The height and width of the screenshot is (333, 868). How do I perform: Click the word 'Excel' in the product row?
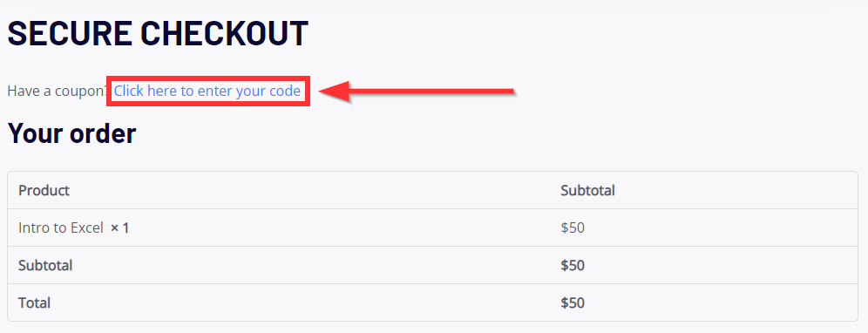[89, 228]
